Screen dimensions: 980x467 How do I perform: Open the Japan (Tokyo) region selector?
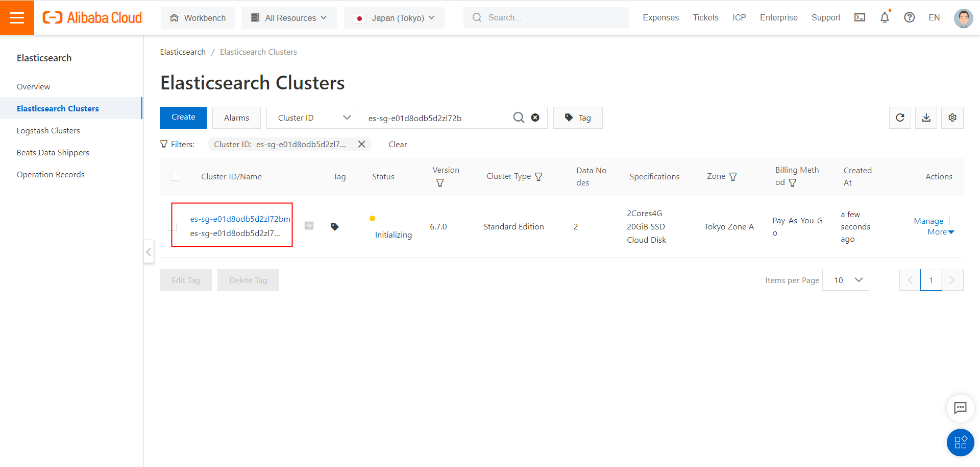point(394,18)
